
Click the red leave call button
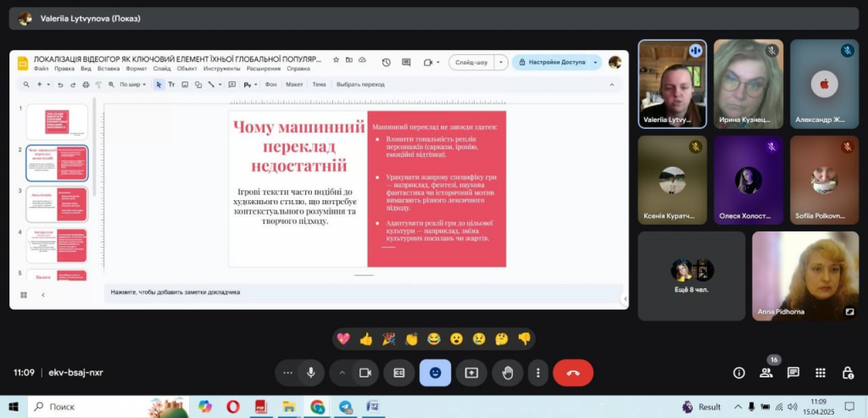click(573, 372)
